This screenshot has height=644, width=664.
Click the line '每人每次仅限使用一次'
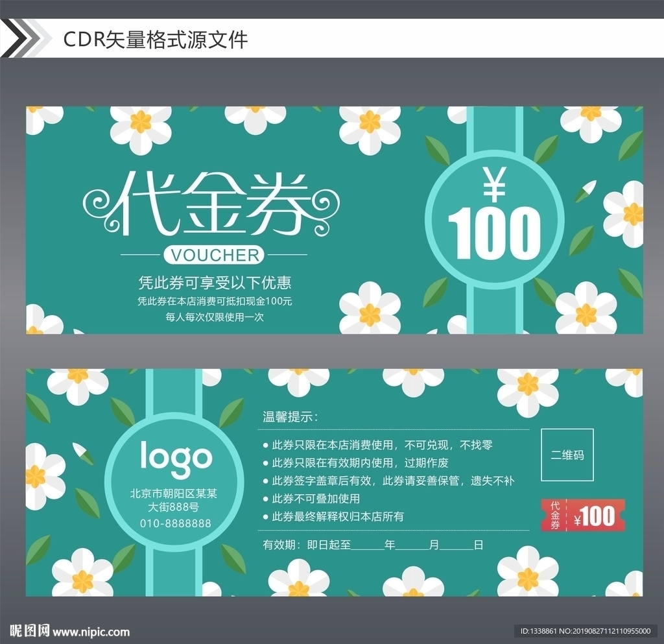215,316
